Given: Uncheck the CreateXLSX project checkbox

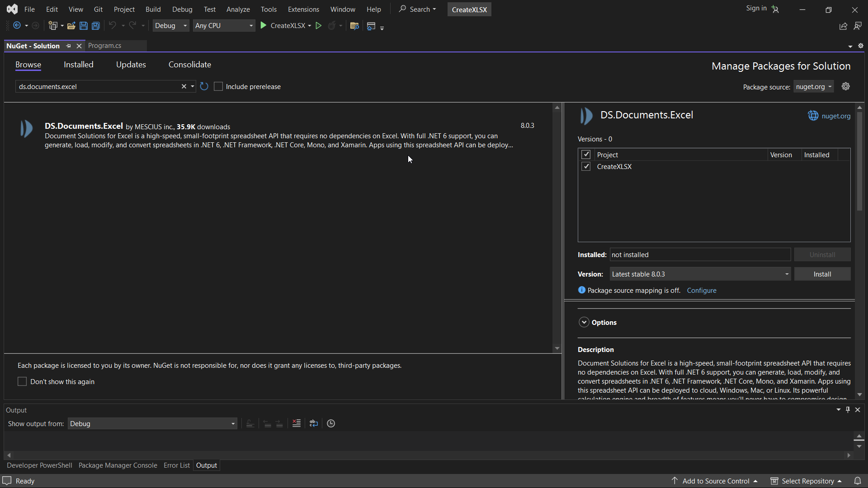Looking at the screenshot, I should (586, 166).
